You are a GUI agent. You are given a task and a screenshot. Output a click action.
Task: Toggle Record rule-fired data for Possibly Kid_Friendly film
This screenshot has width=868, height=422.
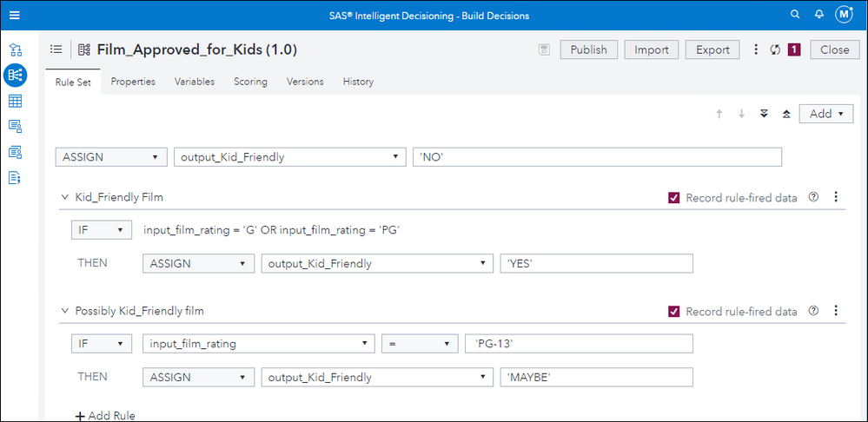[674, 311]
